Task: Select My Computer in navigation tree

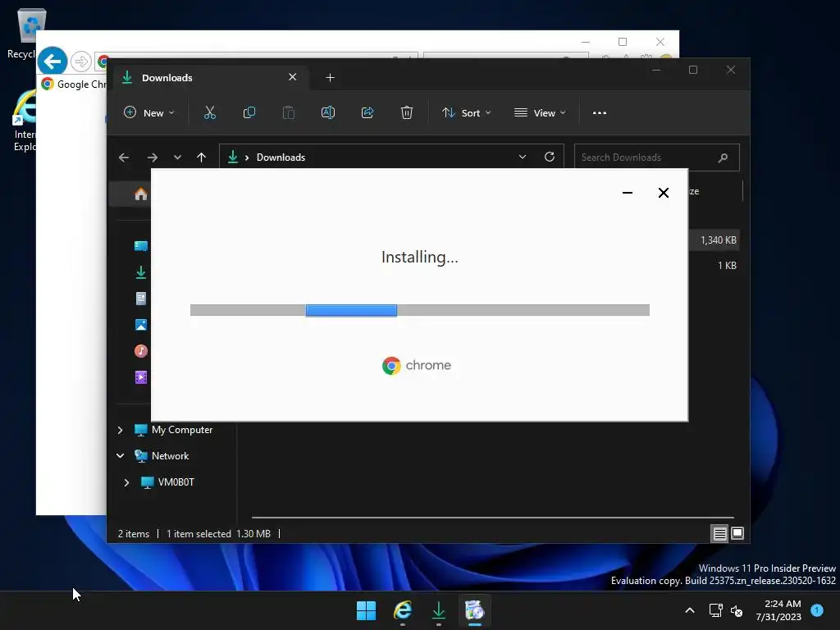Action: [182, 430]
